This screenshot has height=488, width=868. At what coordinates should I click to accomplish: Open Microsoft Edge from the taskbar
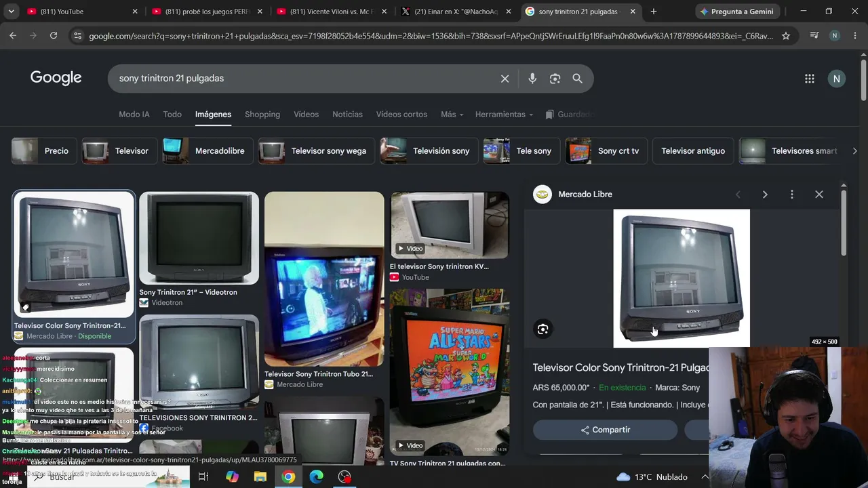point(317,477)
